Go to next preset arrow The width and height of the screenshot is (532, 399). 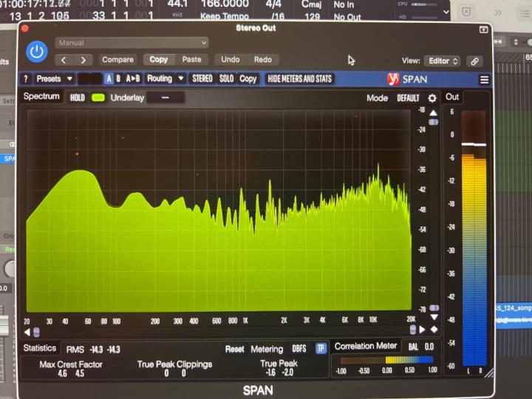pos(83,60)
